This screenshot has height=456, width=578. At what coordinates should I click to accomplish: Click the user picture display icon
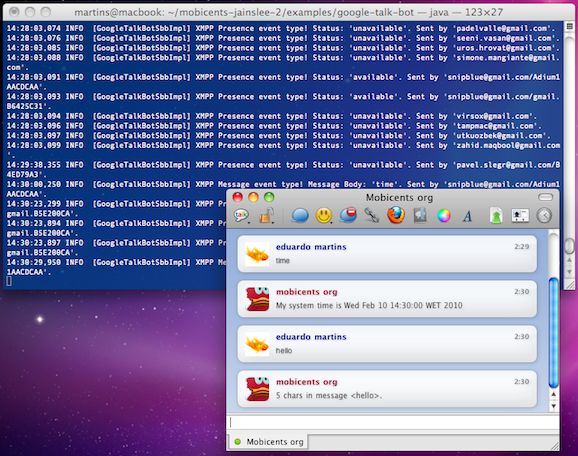tap(520, 216)
